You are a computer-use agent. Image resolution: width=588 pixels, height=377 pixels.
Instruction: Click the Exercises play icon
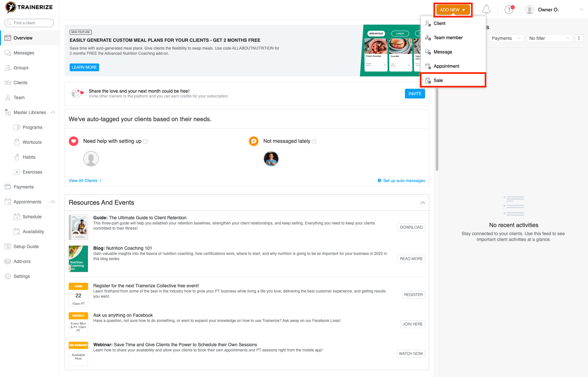pyautogui.click(x=17, y=172)
